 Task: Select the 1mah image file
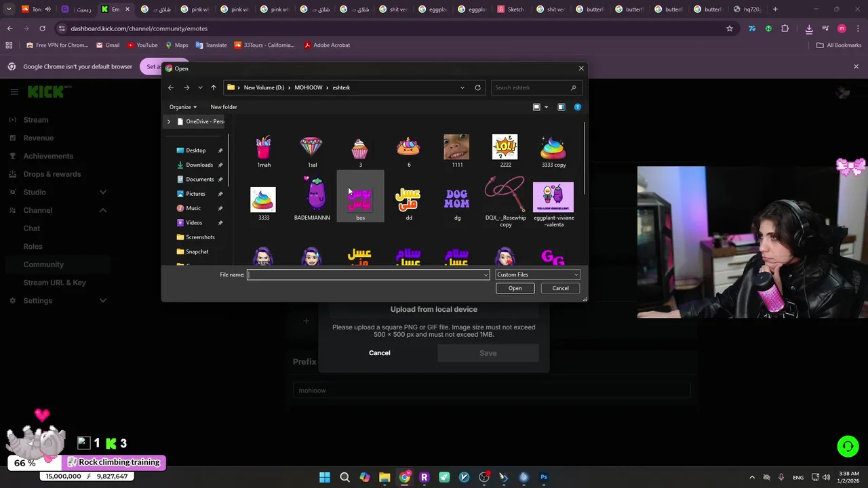coord(264,150)
